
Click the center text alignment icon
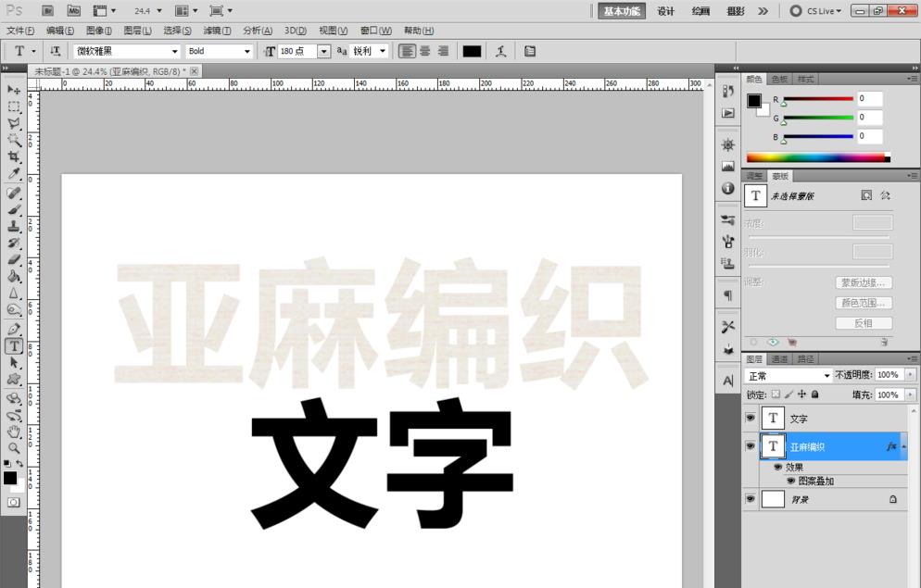click(x=424, y=51)
